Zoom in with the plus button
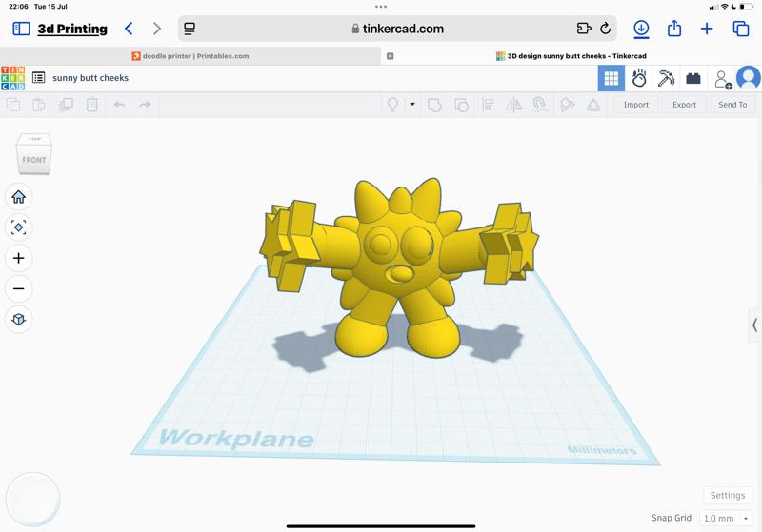 [18, 258]
